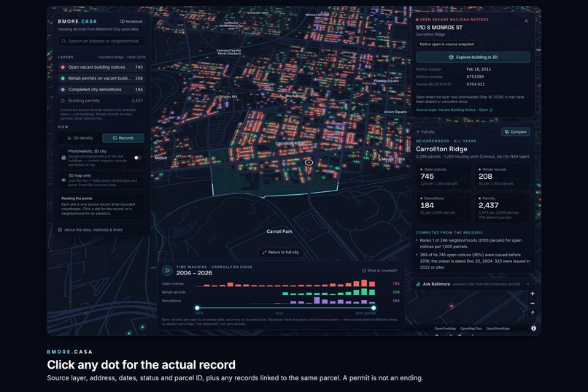The width and height of the screenshot is (588, 392).
Task: Click the Ask Baltimore sparkle icon
Action: tap(418, 284)
